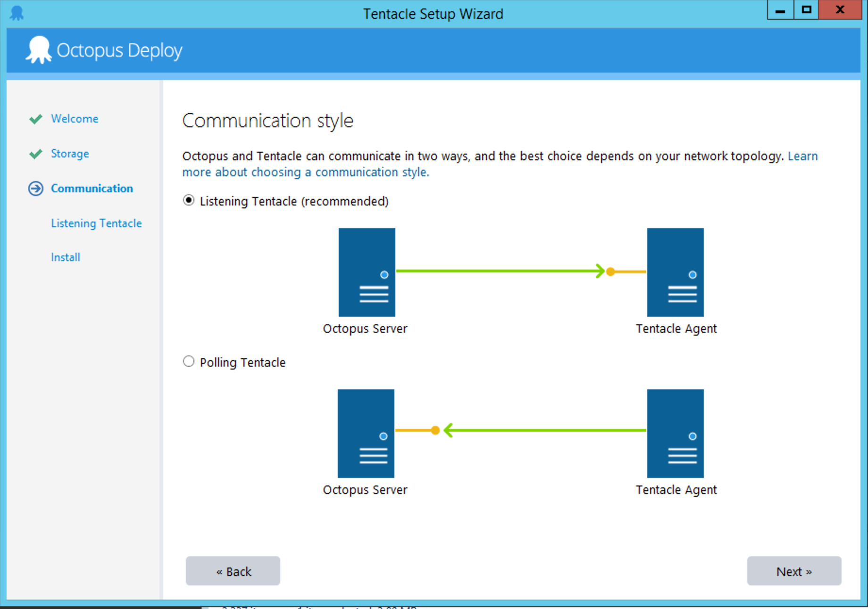
Task: Maximize the Tentacle Setup Wizard window
Action: [807, 10]
